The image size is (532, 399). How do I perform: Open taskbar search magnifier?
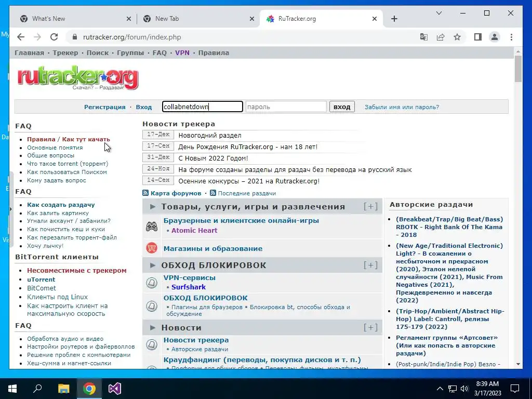(37, 389)
